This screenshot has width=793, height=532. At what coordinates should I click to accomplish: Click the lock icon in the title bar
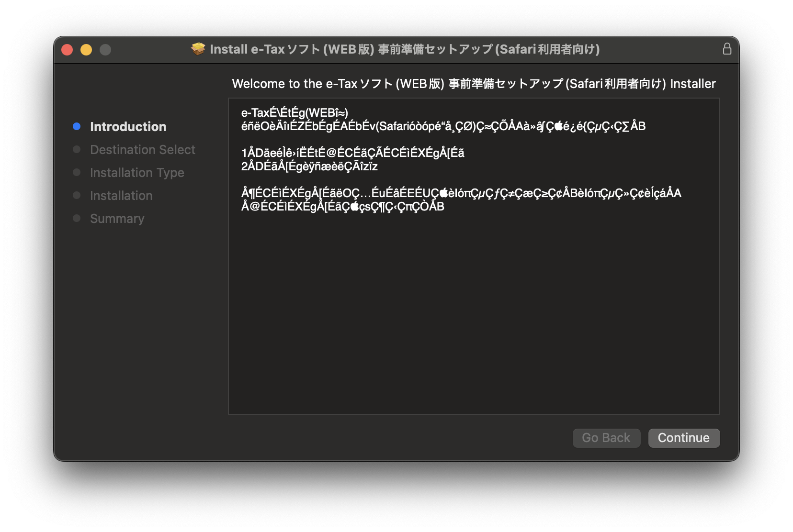click(726, 49)
